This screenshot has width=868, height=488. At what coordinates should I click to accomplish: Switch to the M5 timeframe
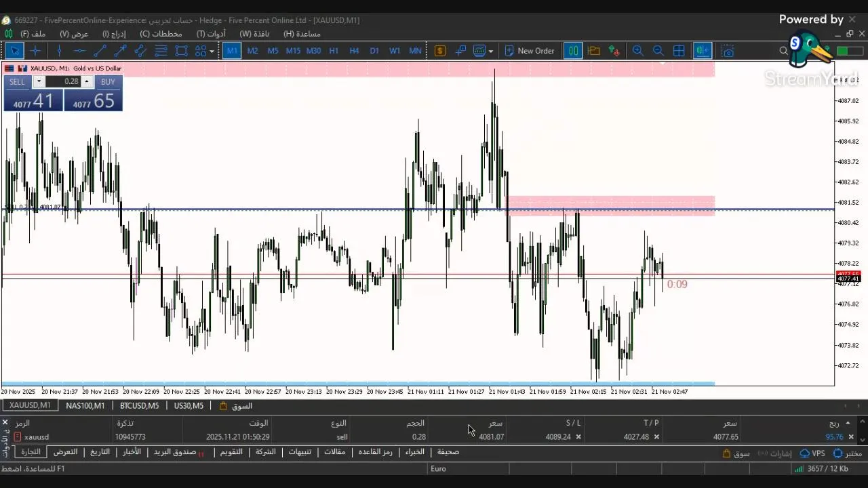(x=273, y=51)
